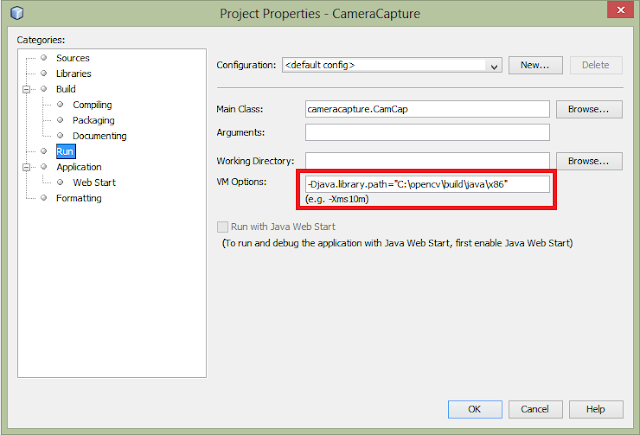Select the Libraries category
This screenshot has width=640, height=435.
coord(73,73)
